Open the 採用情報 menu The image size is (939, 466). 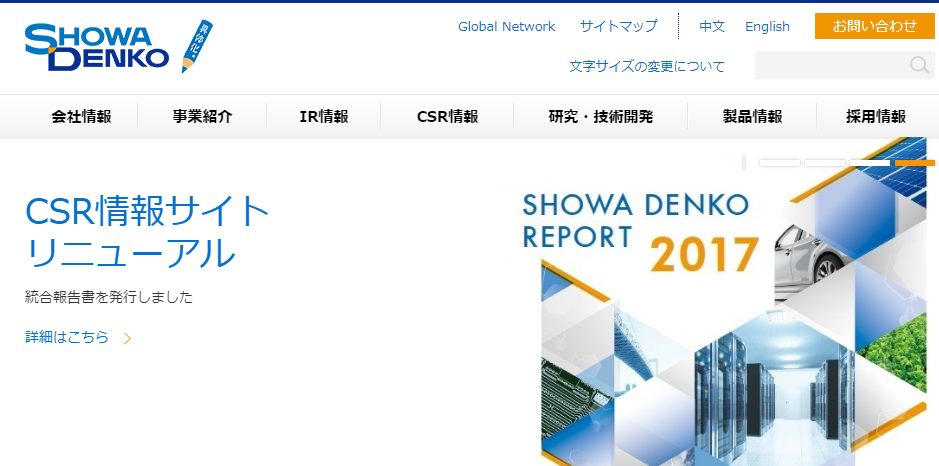[x=876, y=116]
